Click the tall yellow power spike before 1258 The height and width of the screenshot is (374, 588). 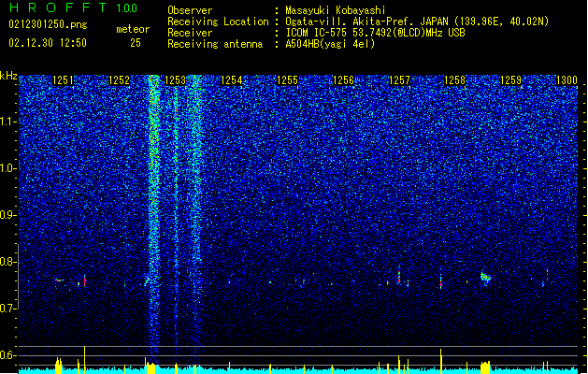click(441, 359)
